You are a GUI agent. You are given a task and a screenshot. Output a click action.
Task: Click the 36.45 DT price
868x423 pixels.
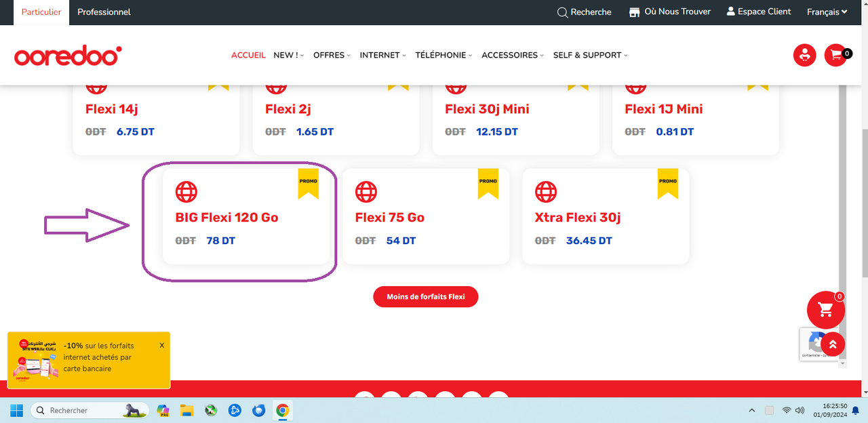click(x=589, y=241)
